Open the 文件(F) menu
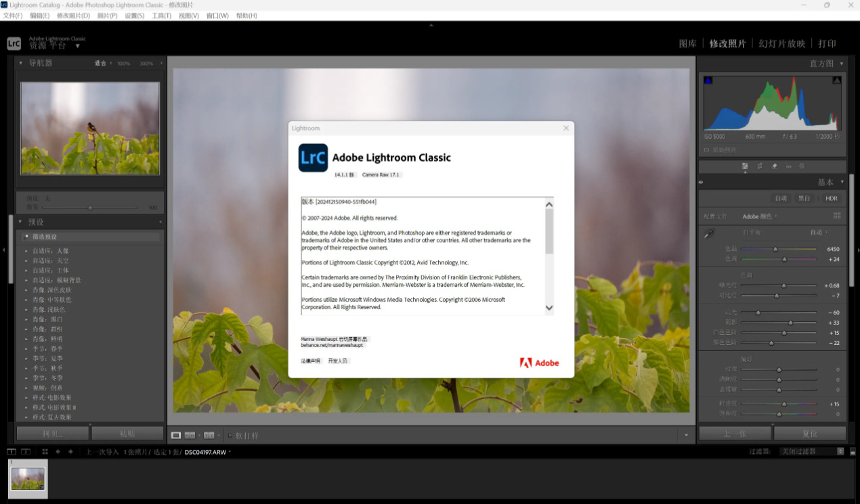 pos(12,16)
